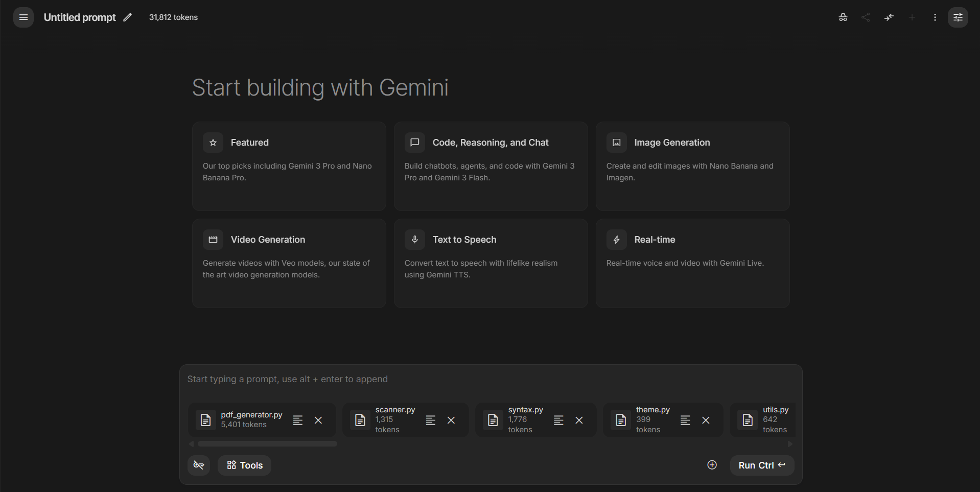
Task: Create a new prompt with the plus icon
Action: point(912,17)
